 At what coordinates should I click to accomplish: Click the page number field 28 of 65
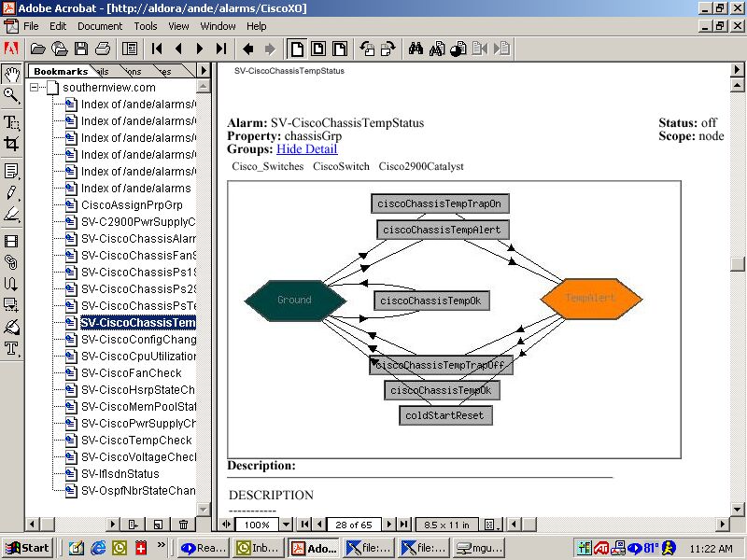coord(354,525)
